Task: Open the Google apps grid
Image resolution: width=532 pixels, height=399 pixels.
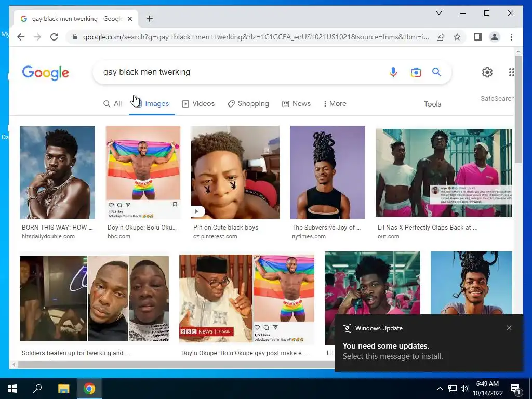Action: [x=511, y=72]
